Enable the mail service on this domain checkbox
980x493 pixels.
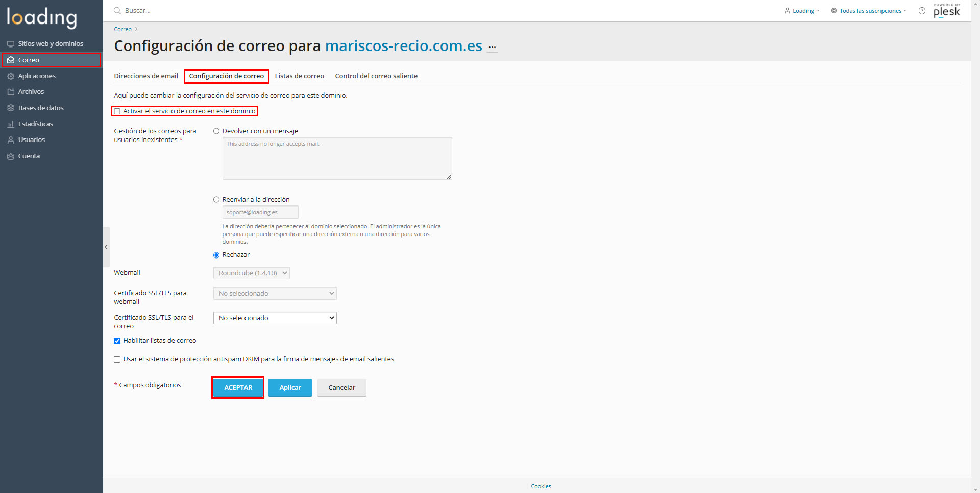click(117, 111)
